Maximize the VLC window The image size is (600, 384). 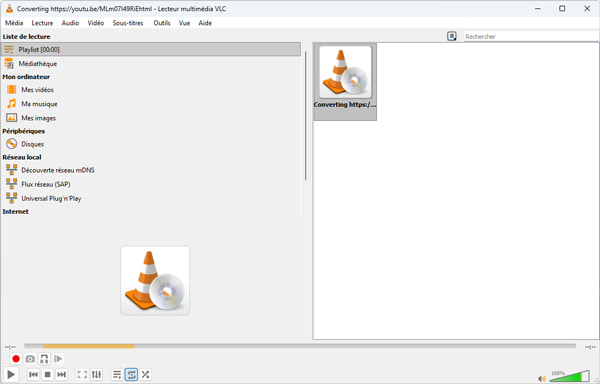coord(562,8)
